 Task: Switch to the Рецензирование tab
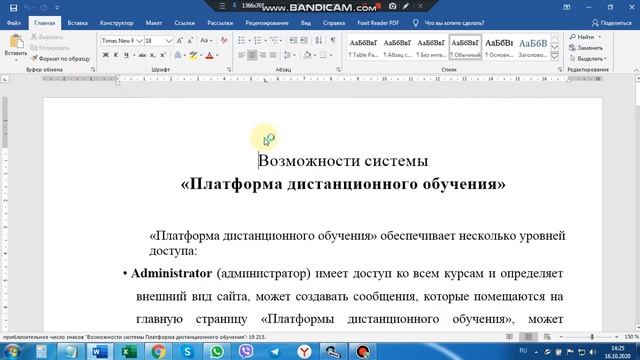pyautogui.click(x=267, y=23)
